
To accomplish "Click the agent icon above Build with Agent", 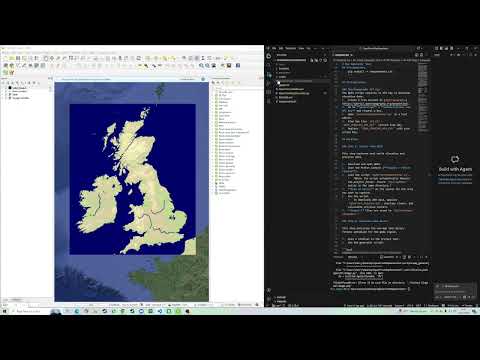I will coord(455,159).
